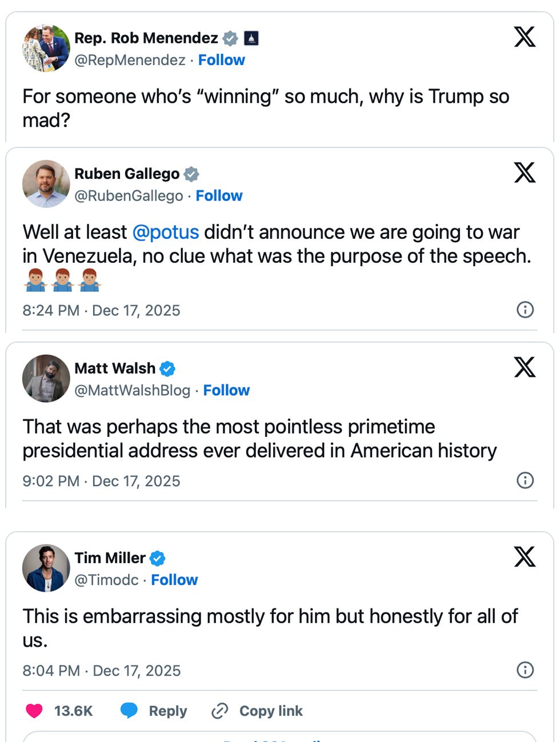This screenshot has height=742, width=560.
Task: Open the @potus mention link
Action: [x=166, y=232]
